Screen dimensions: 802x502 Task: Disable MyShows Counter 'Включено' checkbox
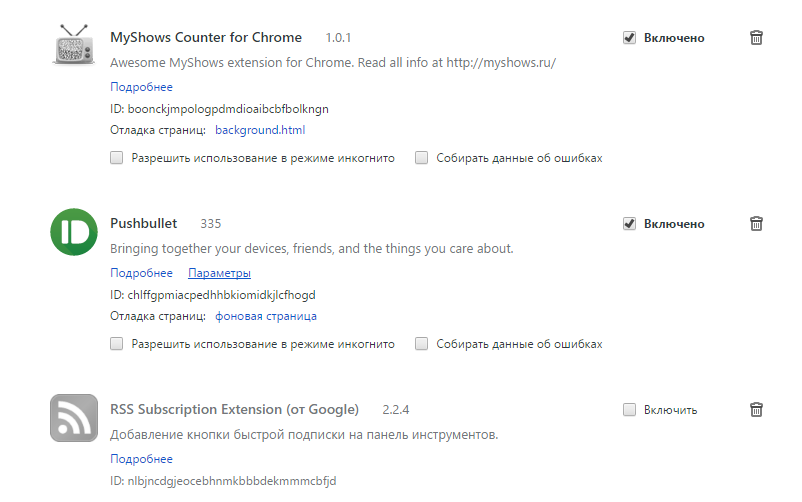coord(629,38)
